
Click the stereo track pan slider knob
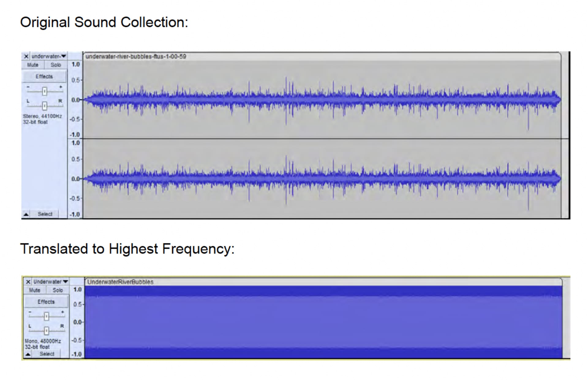point(45,106)
